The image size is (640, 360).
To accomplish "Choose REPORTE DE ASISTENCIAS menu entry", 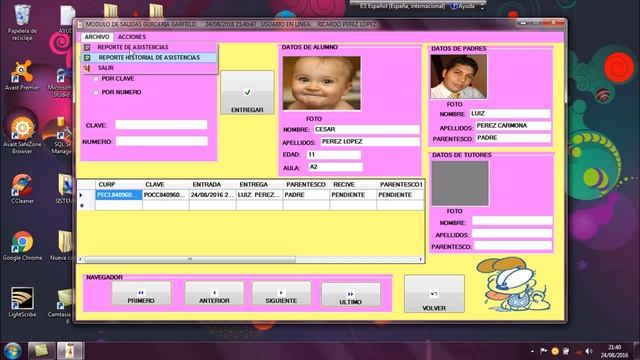I will click(x=149, y=47).
